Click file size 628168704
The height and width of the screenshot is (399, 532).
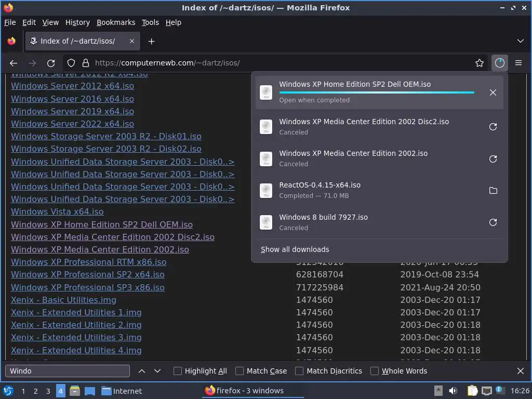(320, 274)
